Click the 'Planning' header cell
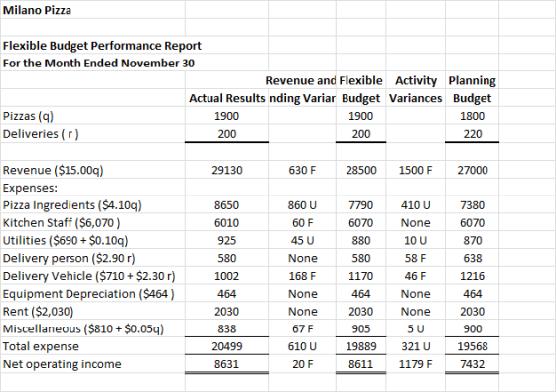 pyautogui.click(x=472, y=80)
